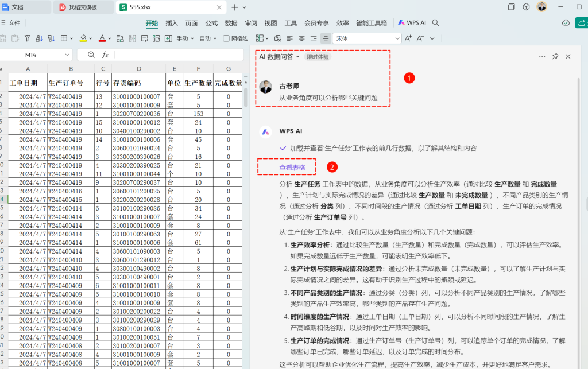Click the sort descending icon

[51, 38]
